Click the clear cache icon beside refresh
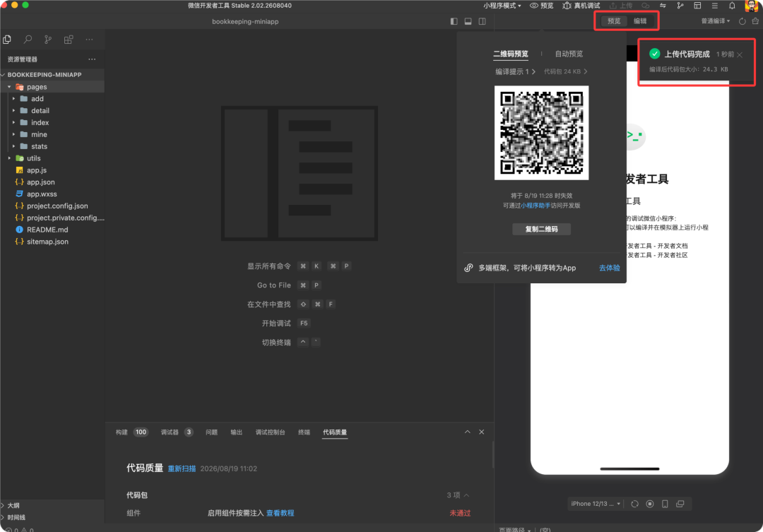 tap(755, 21)
